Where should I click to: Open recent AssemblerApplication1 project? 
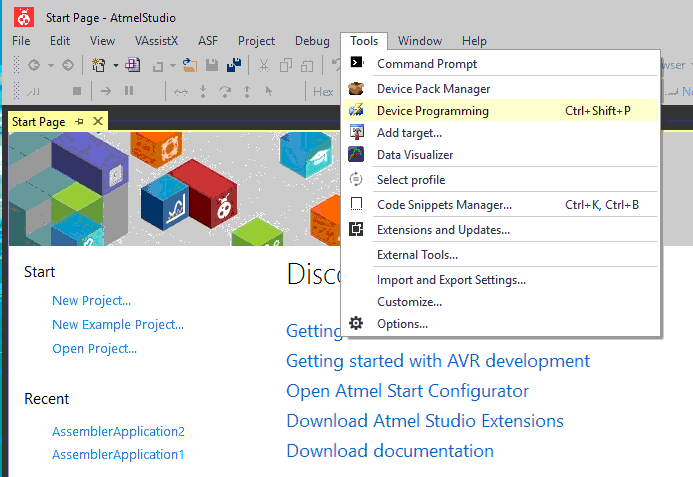(118, 454)
